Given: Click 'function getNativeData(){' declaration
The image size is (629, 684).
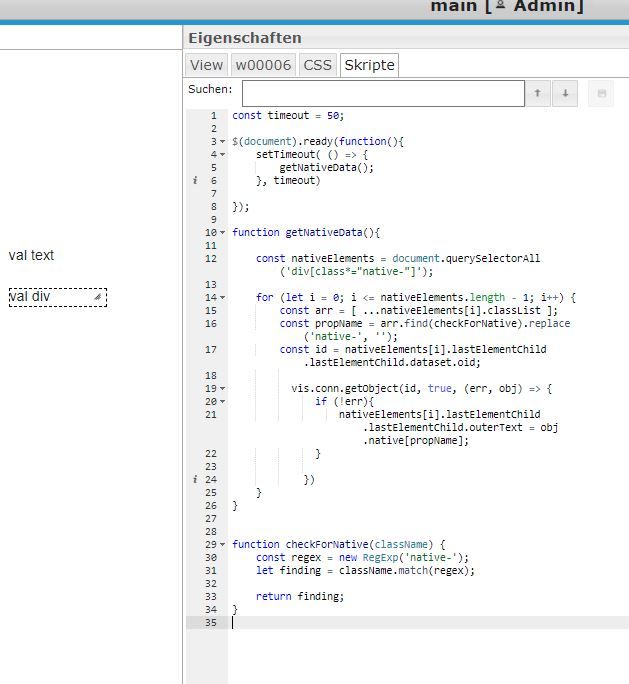Looking at the screenshot, I should pos(306,233).
